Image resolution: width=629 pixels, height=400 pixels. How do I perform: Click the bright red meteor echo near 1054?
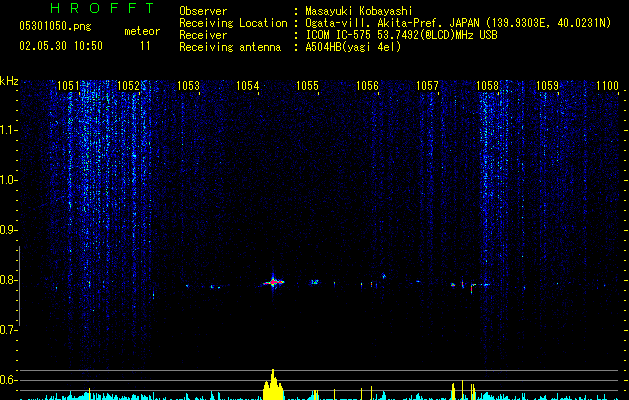273,282
